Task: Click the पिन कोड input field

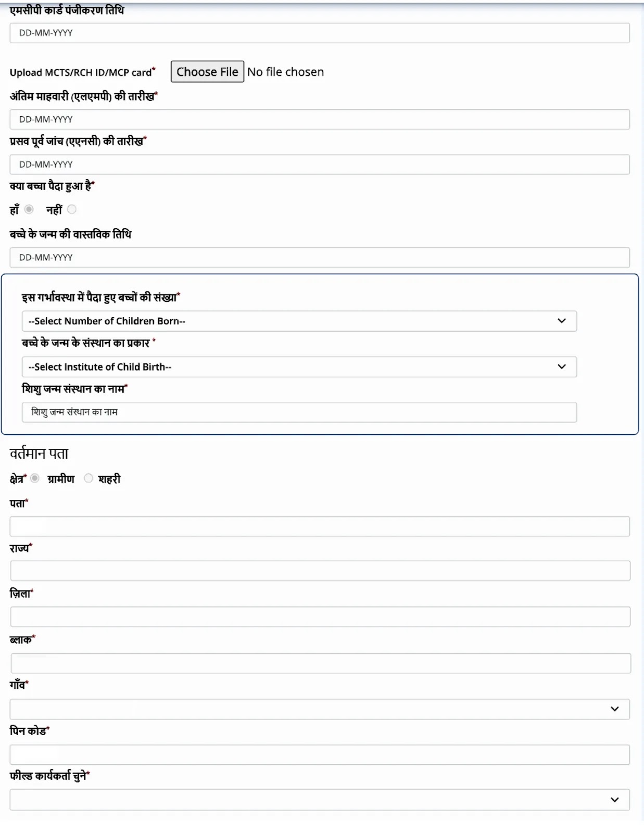Action: point(320,754)
